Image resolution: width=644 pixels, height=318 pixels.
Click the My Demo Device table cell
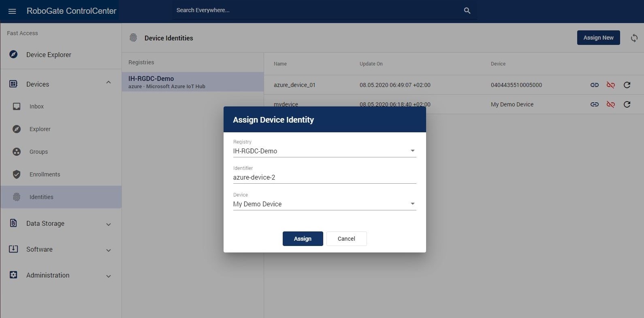(512, 104)
